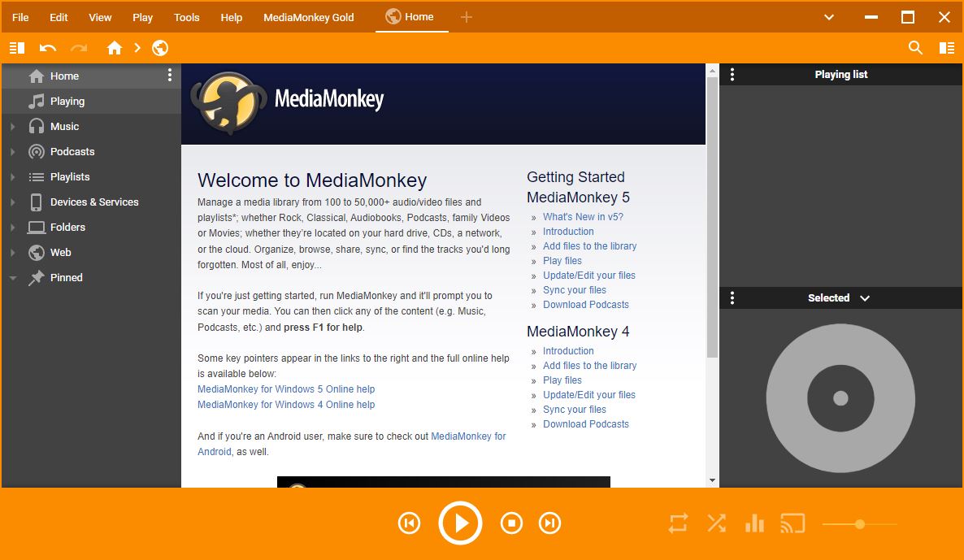Open the Playing list panel menu dots
This screenshot has width=964, height=560.
pos(732,75)
